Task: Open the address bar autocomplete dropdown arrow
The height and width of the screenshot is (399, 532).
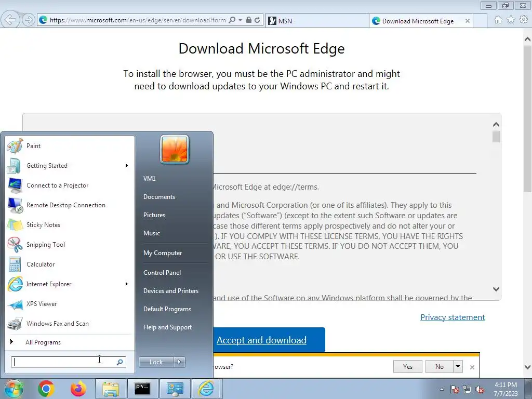Action: click(x=240, y=20)
